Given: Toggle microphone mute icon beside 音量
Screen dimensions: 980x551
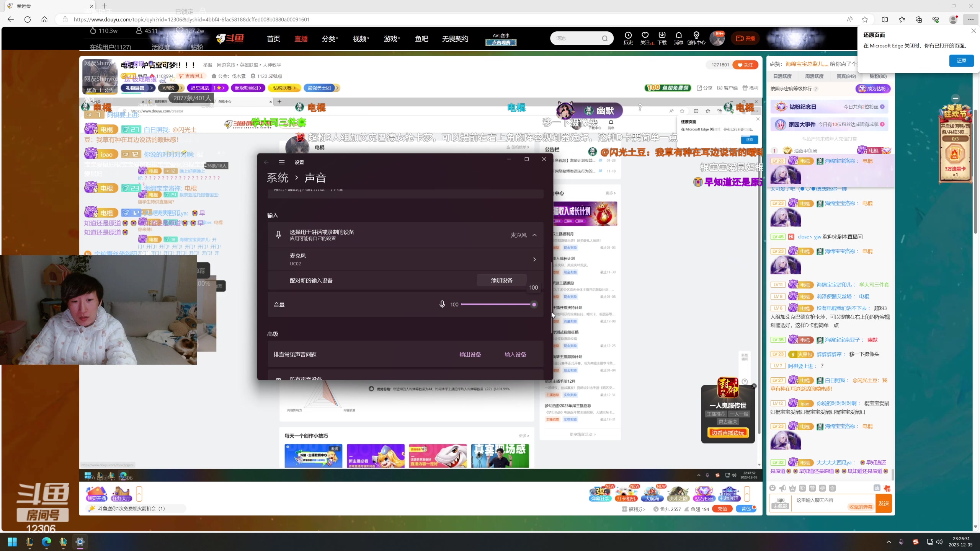Looking at the screenshot, I should tap(442, 305).
